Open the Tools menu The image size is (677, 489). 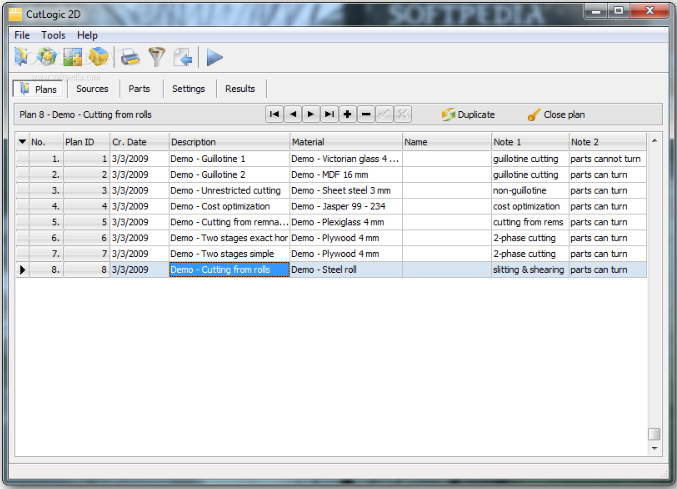tap(54, 35)
